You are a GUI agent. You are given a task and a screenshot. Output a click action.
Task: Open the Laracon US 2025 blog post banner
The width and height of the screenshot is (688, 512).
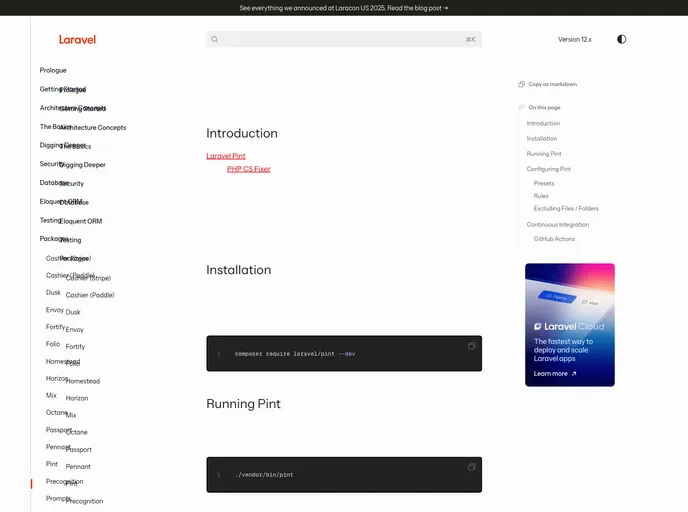pyautogui.click(x=344, y=8)
